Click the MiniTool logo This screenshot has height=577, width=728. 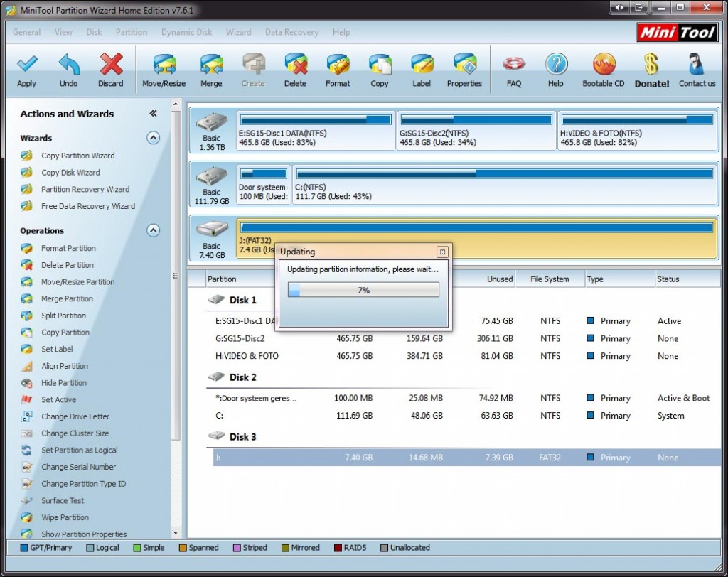pyautogui.click(x=678, y=32)
